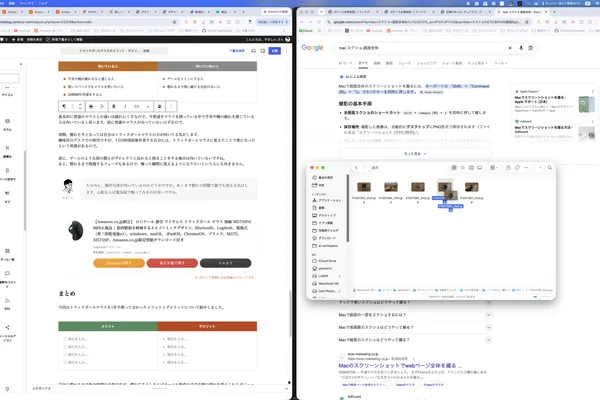Viewport: 600px width, 400px height.
Task: Open ai-workspace folder in Finder sidebar
Action: pyautogui.click(x=325, y=246)
